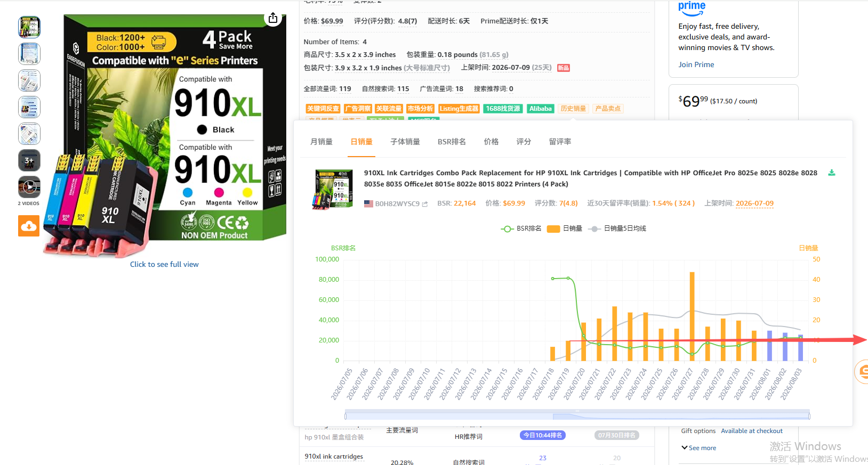Open the 子体销量 tab

coord(405,142)
